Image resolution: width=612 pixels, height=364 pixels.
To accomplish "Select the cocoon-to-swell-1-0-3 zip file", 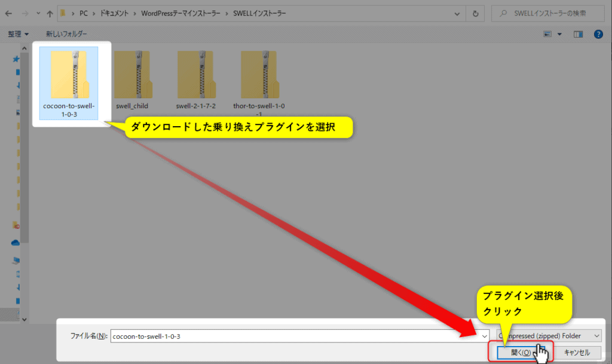I will pyautogui.click(x=69, y=83).
